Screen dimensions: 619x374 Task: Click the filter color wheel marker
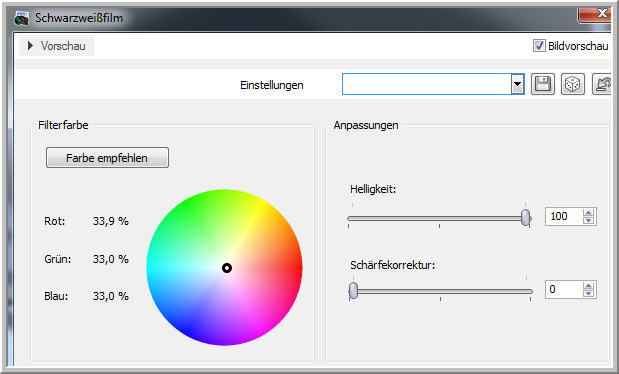coord(227,268)
